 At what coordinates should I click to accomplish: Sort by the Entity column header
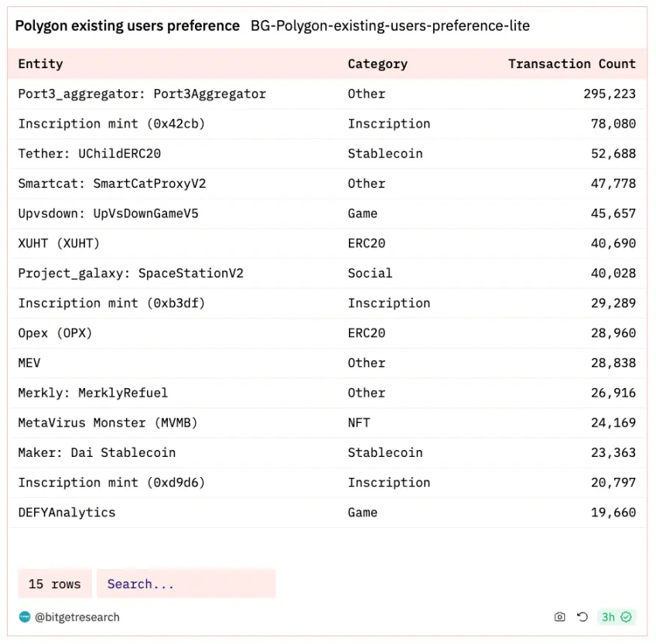(40, 63)
